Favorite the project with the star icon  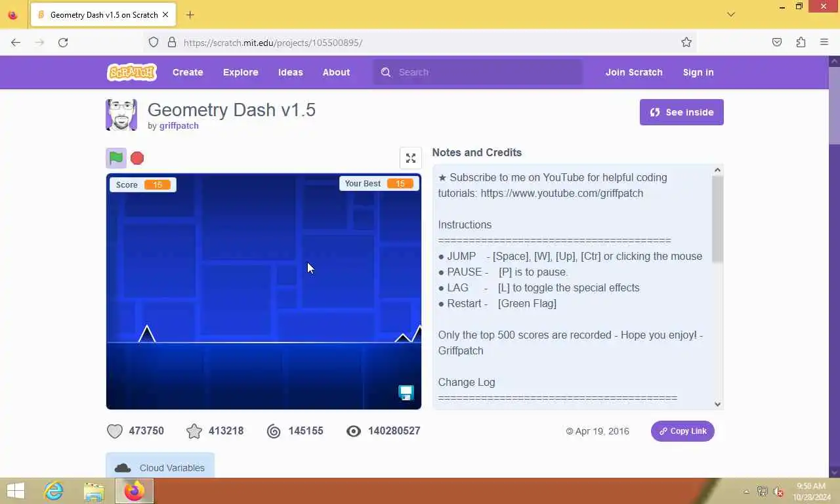[x=194, y=431]
